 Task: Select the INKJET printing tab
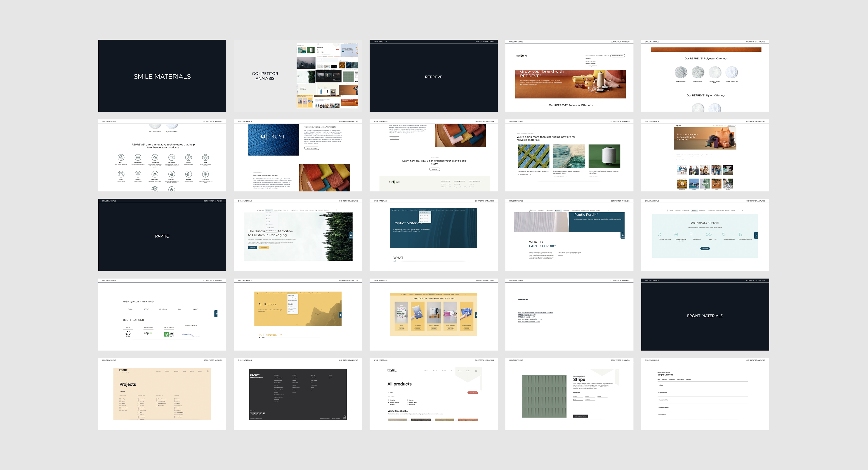pyautogui.click(x=196, y=309)
